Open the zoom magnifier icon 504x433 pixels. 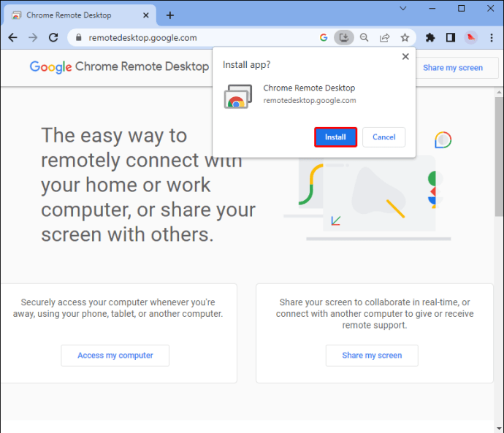364,37
